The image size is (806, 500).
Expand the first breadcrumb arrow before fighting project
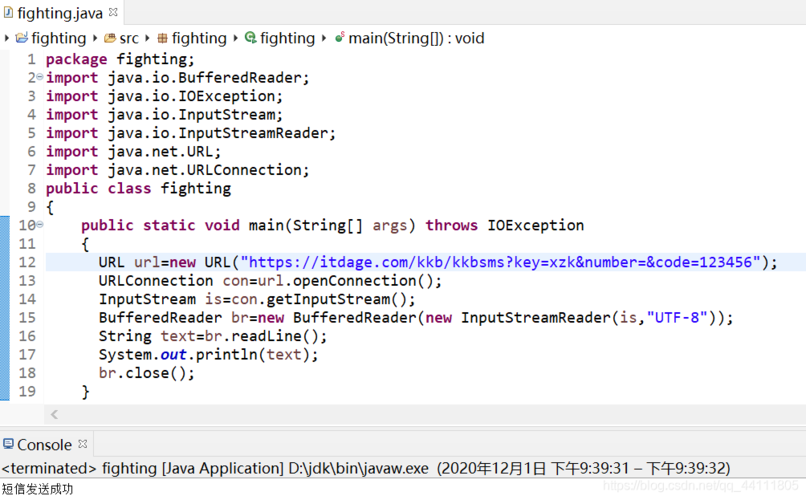[x=7, y=38]
